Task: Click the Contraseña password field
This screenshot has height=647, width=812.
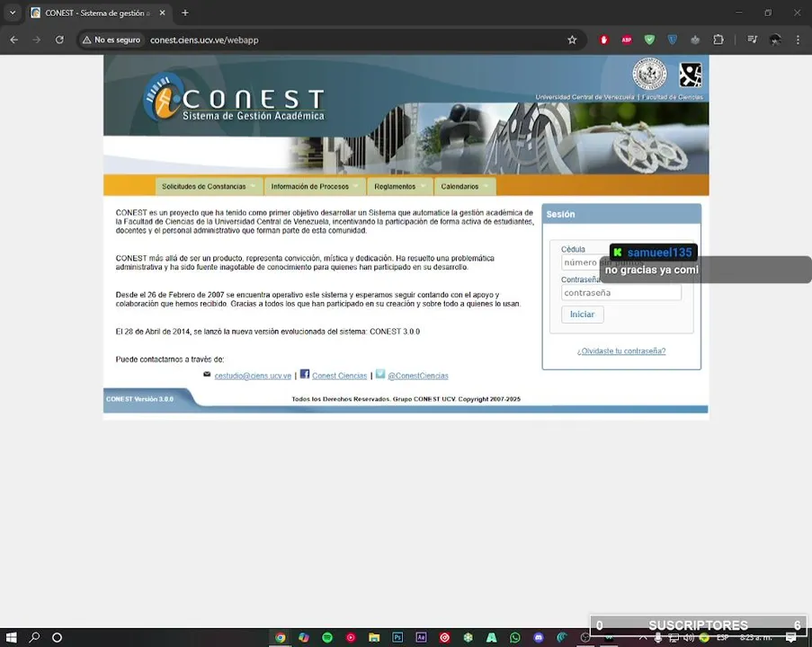Action: 620,292
